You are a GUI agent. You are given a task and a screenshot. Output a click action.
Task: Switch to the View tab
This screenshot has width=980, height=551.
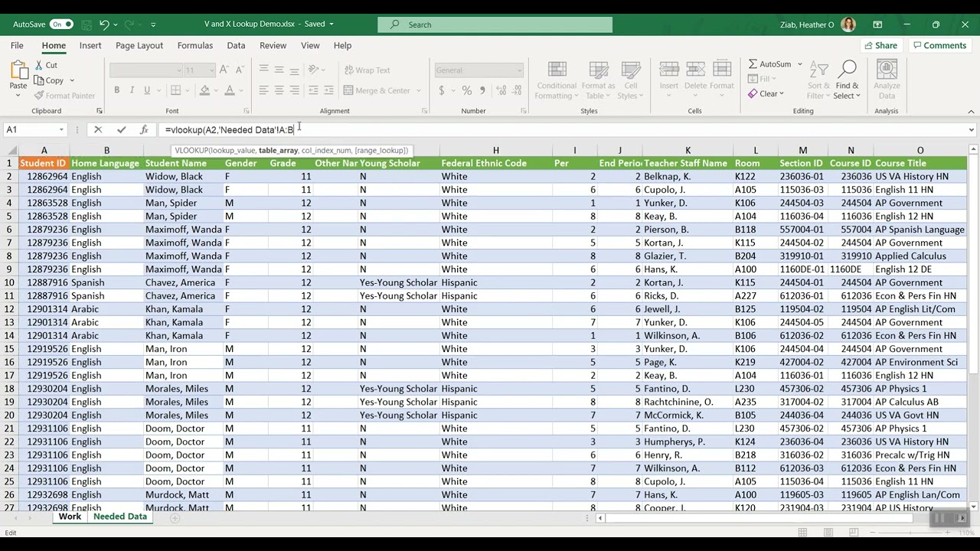(310, 46)
